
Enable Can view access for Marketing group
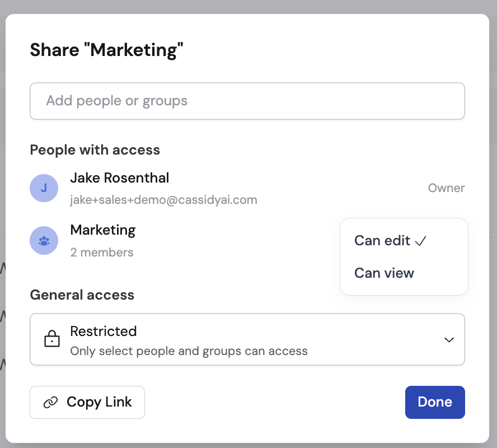point(384,273)
